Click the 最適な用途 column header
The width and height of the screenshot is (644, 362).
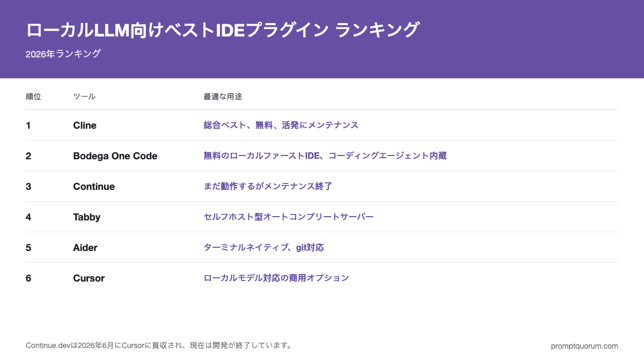click(x=223, y=97)
